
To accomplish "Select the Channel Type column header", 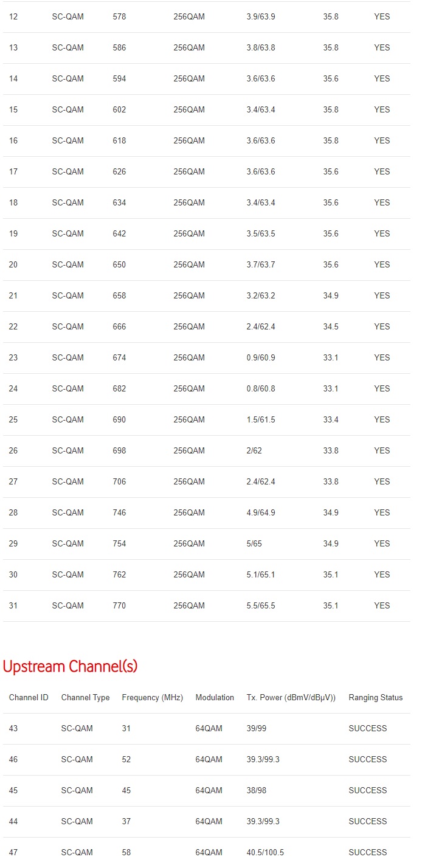I will point(85,697).
